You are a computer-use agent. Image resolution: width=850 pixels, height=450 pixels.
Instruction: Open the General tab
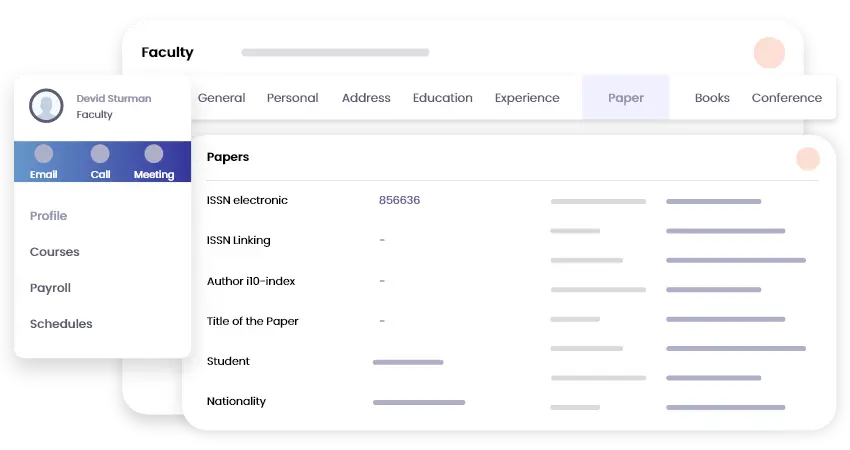tap(222, 98)
